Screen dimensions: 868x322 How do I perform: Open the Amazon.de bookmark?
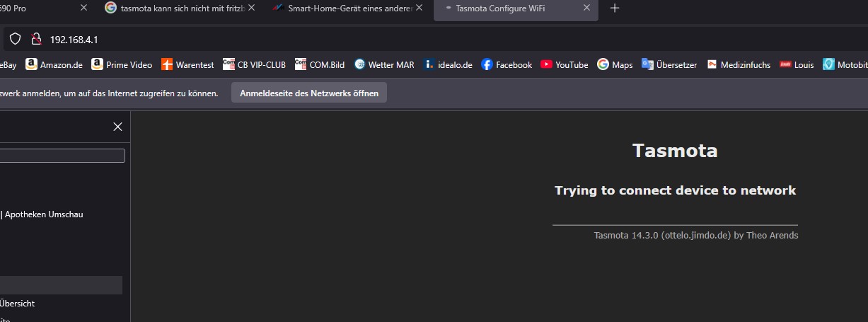(54, 64)
